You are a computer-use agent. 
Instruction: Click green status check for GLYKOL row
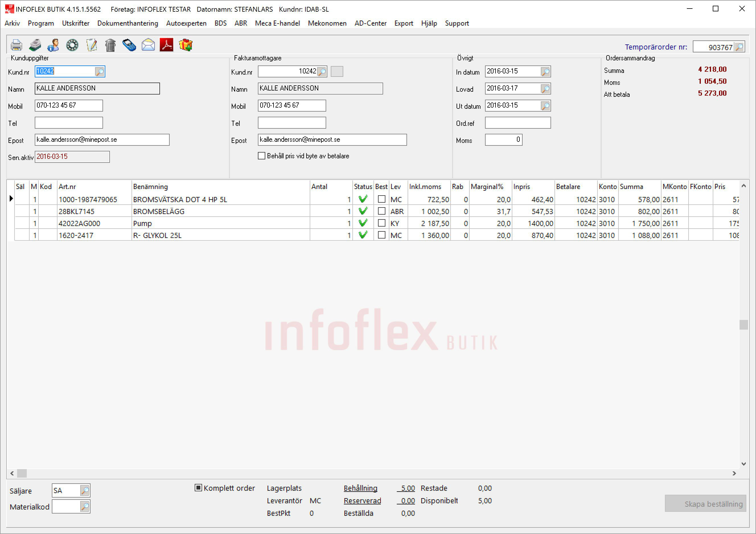[x=363, y=235]
